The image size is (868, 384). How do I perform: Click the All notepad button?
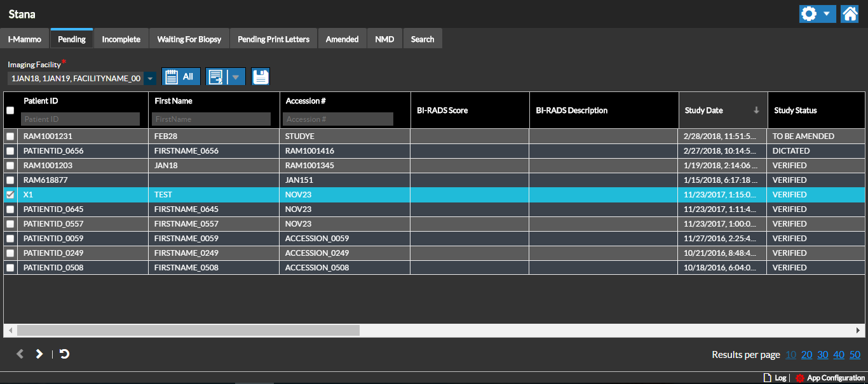(x=181, y=77)
